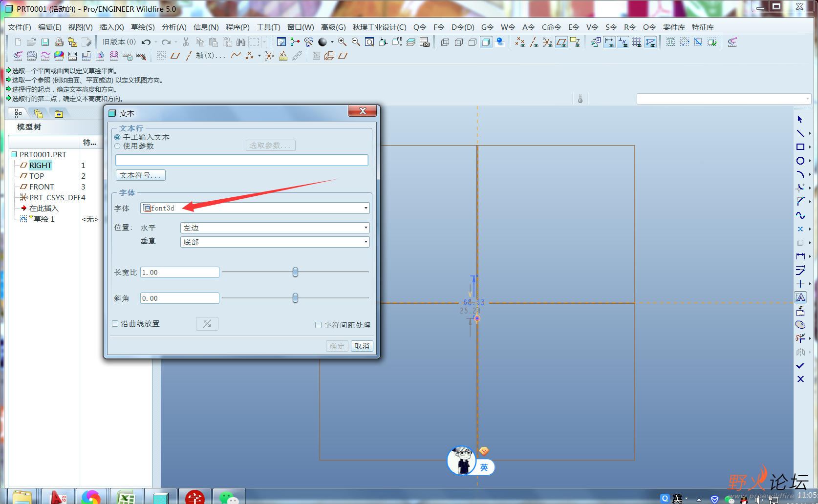
Task: Click the 斜角 slider handle
Action: tap(295, 298)
